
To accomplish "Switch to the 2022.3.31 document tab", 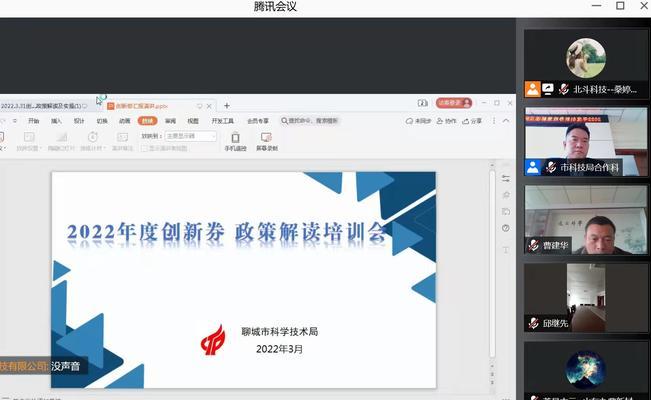I will coord(44,106).
